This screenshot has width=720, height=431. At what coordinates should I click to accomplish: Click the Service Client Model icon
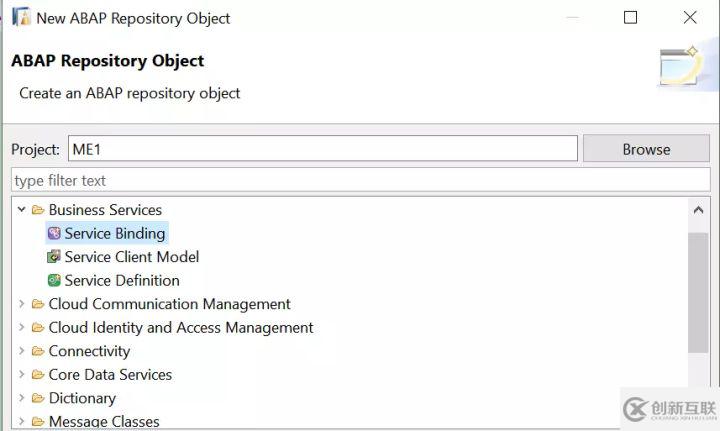pos(54,257)
